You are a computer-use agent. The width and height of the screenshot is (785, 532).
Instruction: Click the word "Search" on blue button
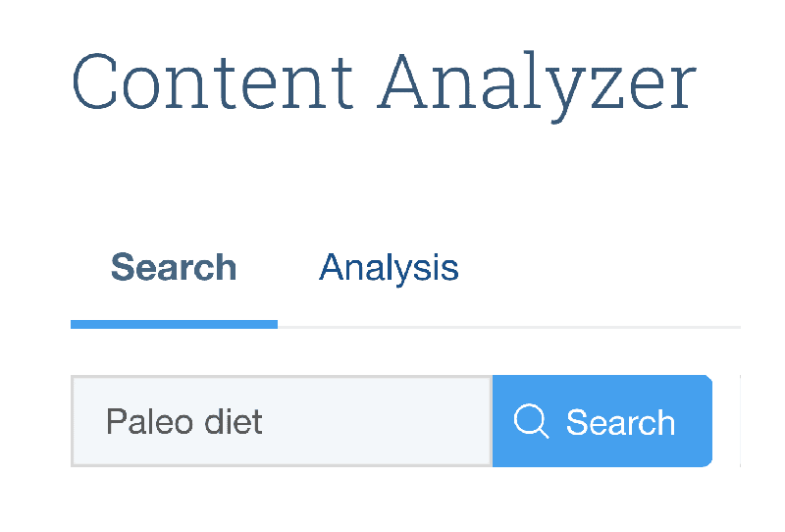click(x=621, y=422)
